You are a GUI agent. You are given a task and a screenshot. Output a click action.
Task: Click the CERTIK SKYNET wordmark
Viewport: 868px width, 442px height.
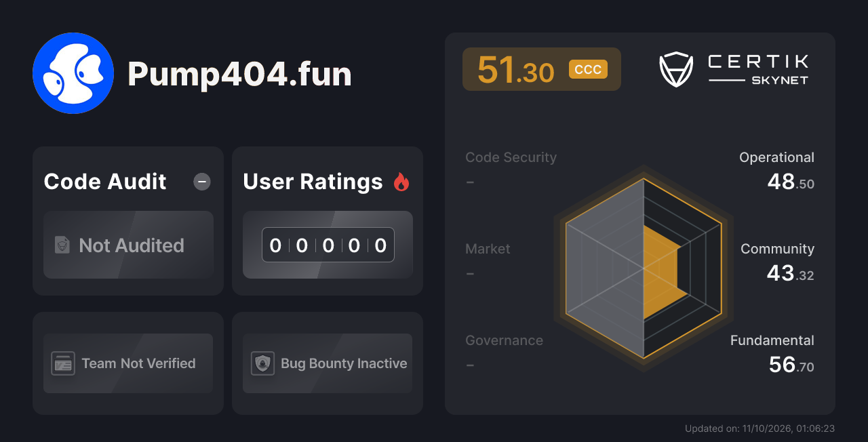(758, 70)
